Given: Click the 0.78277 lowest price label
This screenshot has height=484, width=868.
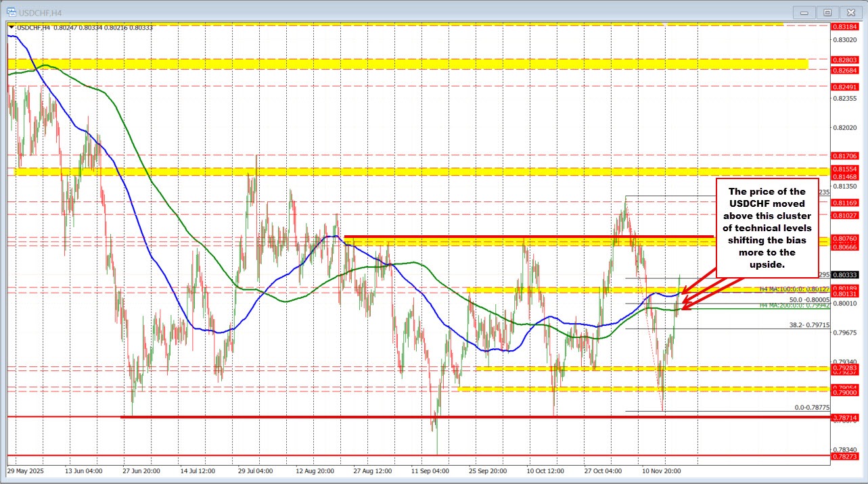Looking at the screenshot, I should [x=846, y=457].
